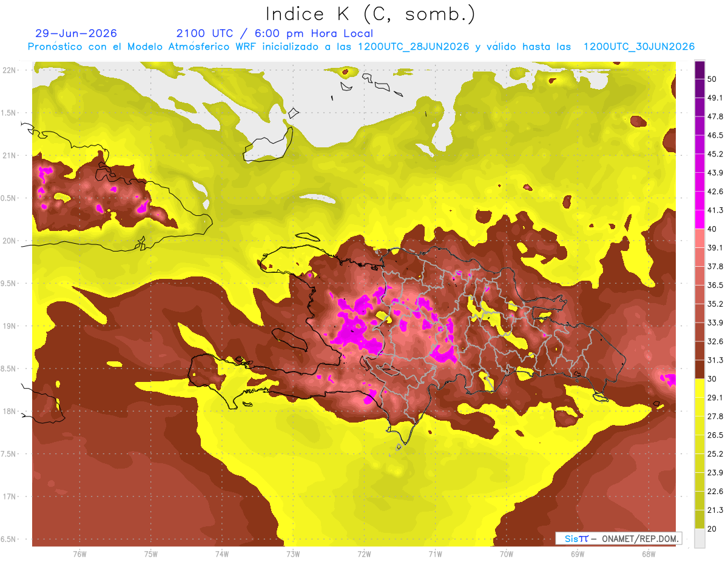Click the colorbar value '46.5'

pyautogui.click(x=715, y=135)
